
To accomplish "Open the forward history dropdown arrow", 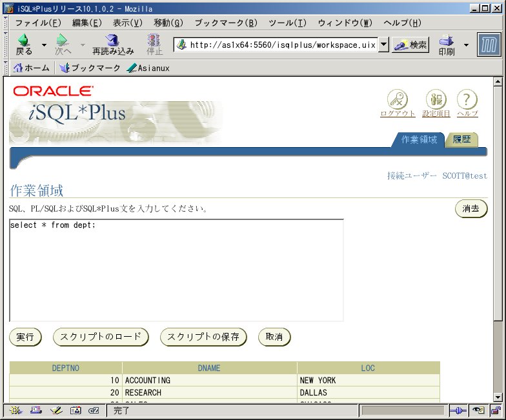I will (x=83, y=45).
